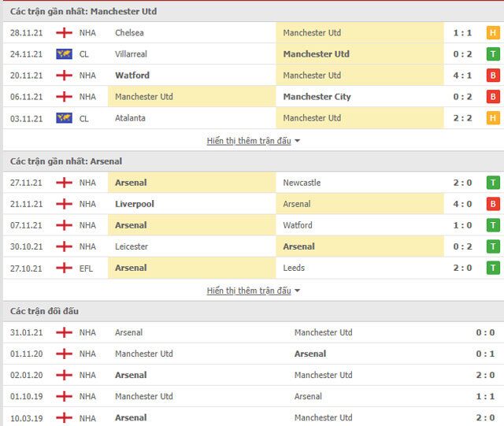Select the 31.01.21 head-to-head match row

point(252,332)
